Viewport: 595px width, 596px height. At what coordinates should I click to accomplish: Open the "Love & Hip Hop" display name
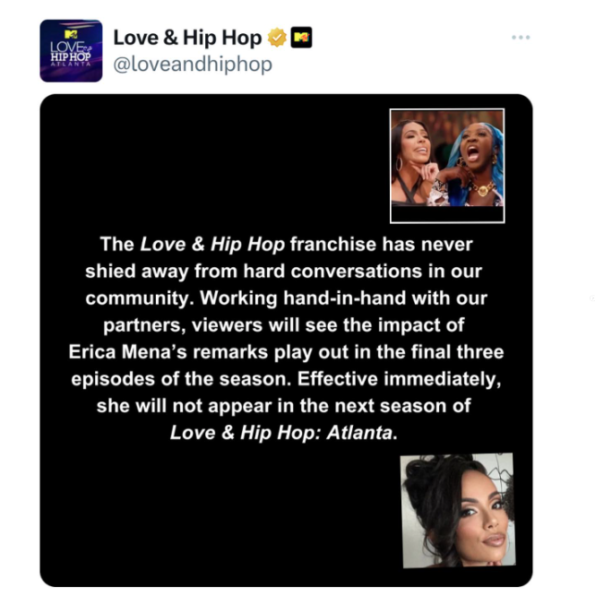(187, 38)
